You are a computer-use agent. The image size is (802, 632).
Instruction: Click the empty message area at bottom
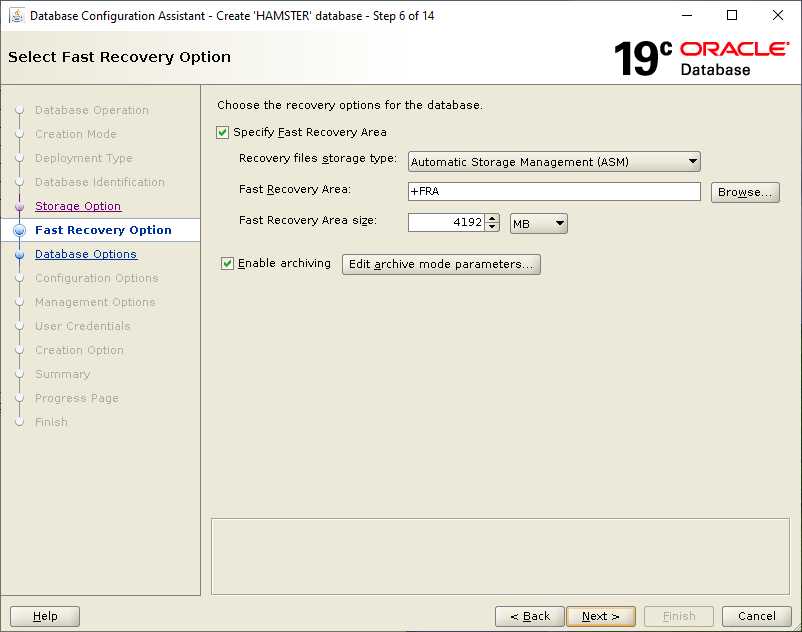500,556
